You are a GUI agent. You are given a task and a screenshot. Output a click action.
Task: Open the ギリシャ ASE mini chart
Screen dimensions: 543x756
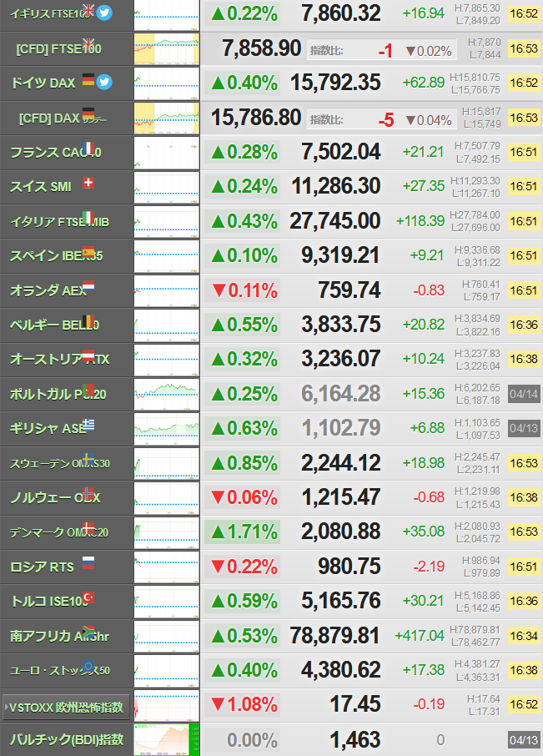pos(166,429)
